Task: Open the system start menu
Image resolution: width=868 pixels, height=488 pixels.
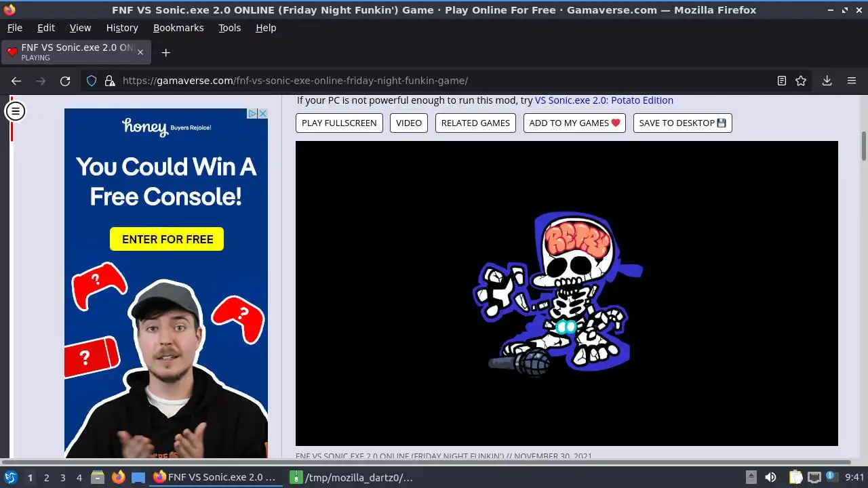Action: pos(10,477)
